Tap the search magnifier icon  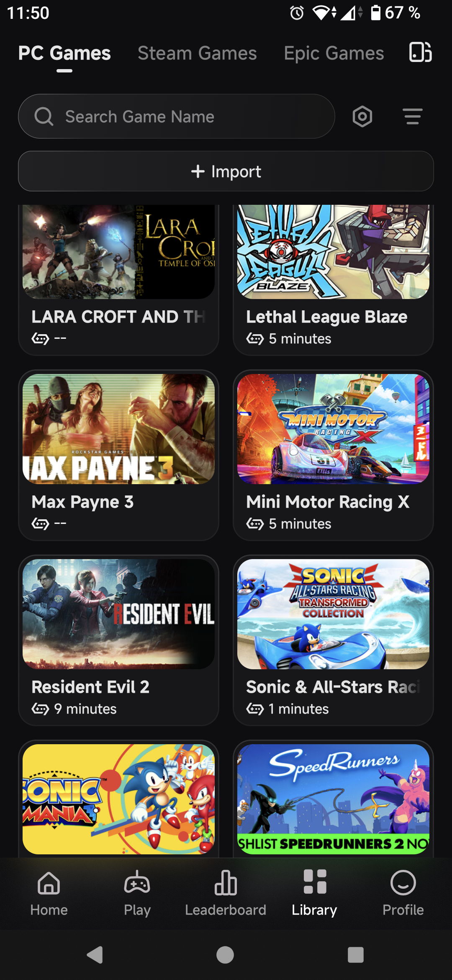tap(44, 116)
